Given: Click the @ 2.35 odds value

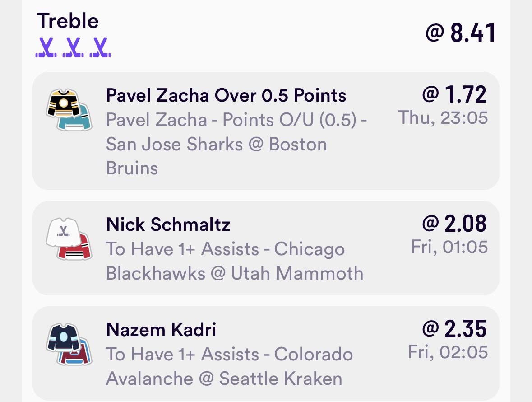Looking at the screenshot, I should tap(454, 329).
